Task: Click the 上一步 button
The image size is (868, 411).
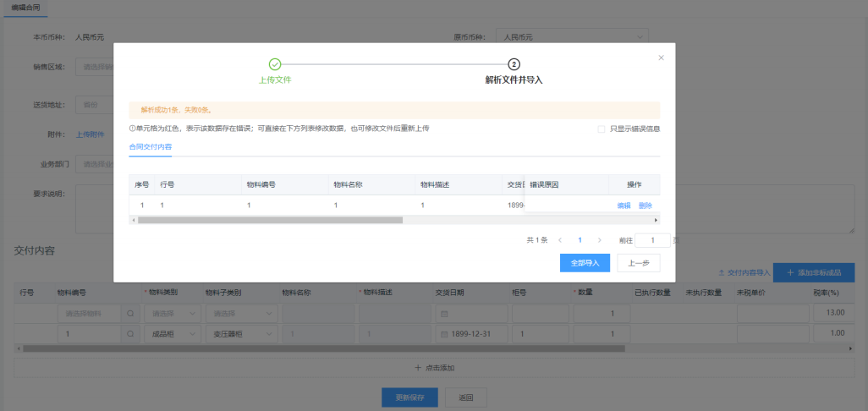Action: coord(639,263)
